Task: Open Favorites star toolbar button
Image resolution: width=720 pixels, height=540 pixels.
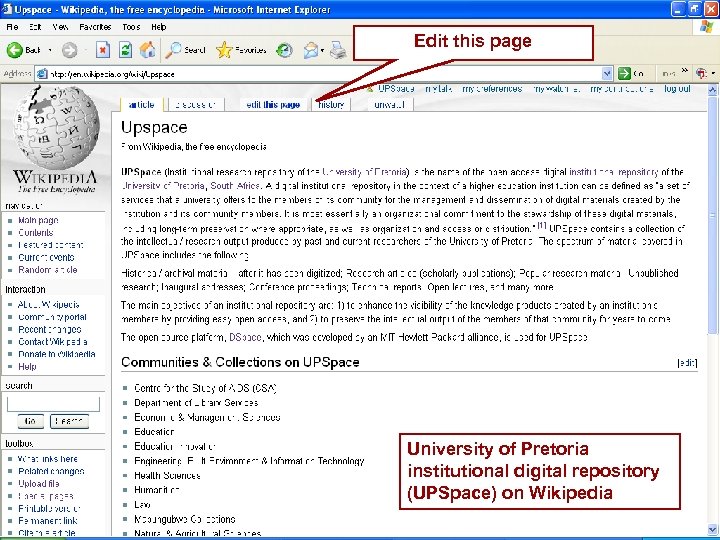Action: 241,50
